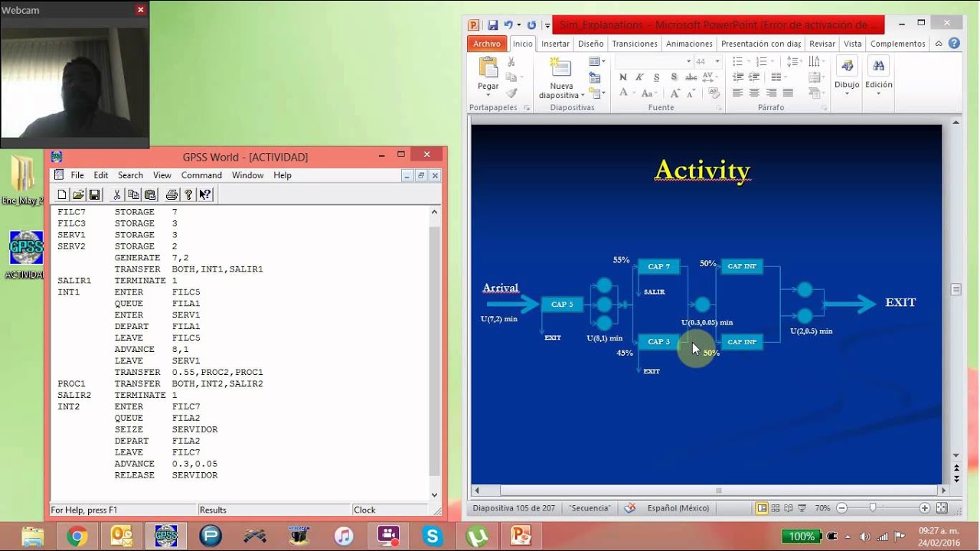Click the New file icon in GPSS World toolbar
This screenshot has width=980, height=551.
(62, 195)
